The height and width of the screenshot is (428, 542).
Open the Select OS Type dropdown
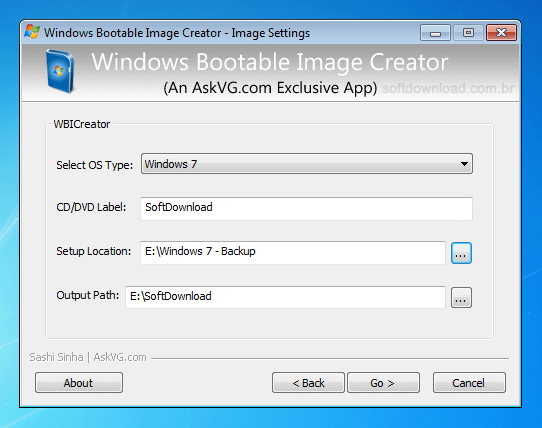307,164
